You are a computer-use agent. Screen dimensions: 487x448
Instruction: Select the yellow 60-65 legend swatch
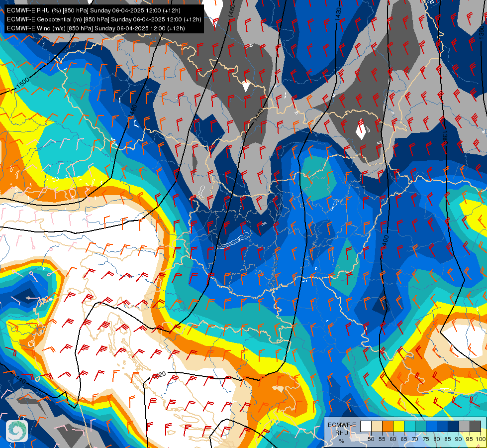click(x=399, y=426)
